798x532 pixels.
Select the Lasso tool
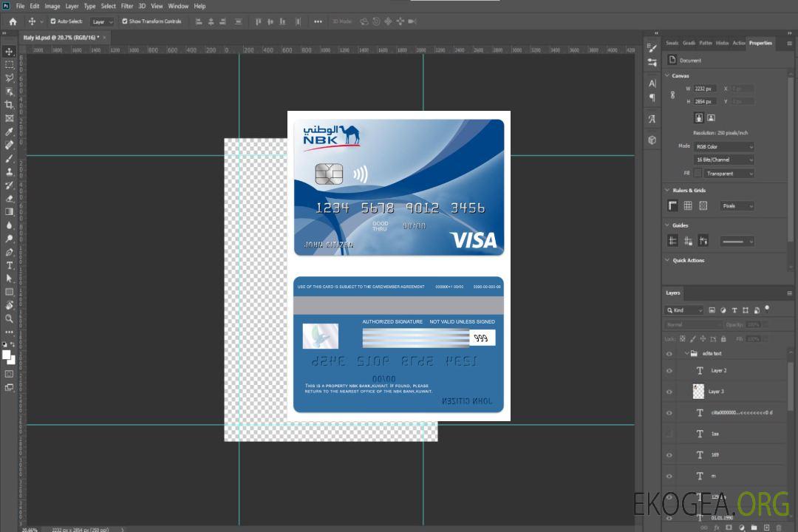click(x=9, y=78)
